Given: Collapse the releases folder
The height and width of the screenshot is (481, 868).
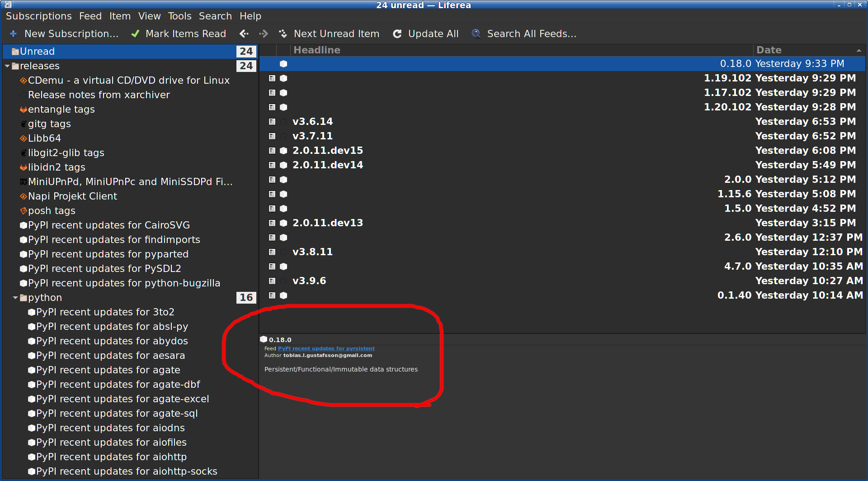Looking at the screenshot, I should tap(7, 66).
